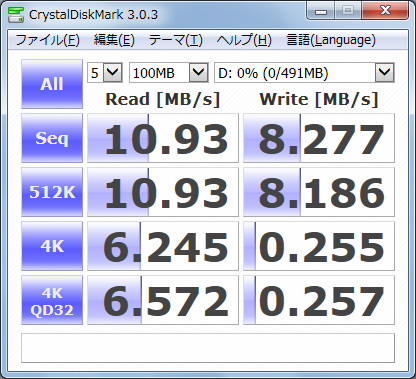Click the 4K write value 0.255

319,246
